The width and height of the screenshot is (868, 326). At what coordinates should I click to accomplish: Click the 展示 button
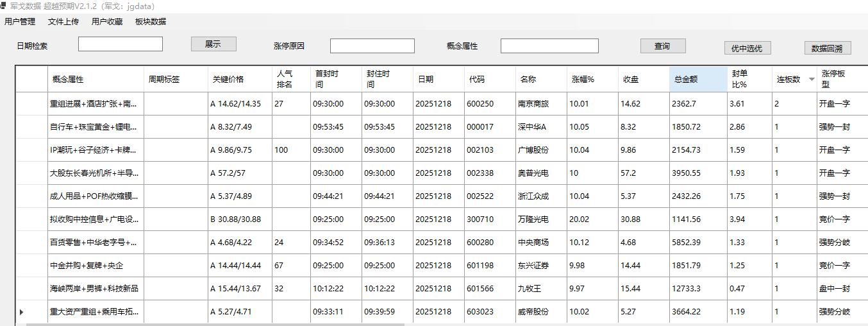pos(213,44)
